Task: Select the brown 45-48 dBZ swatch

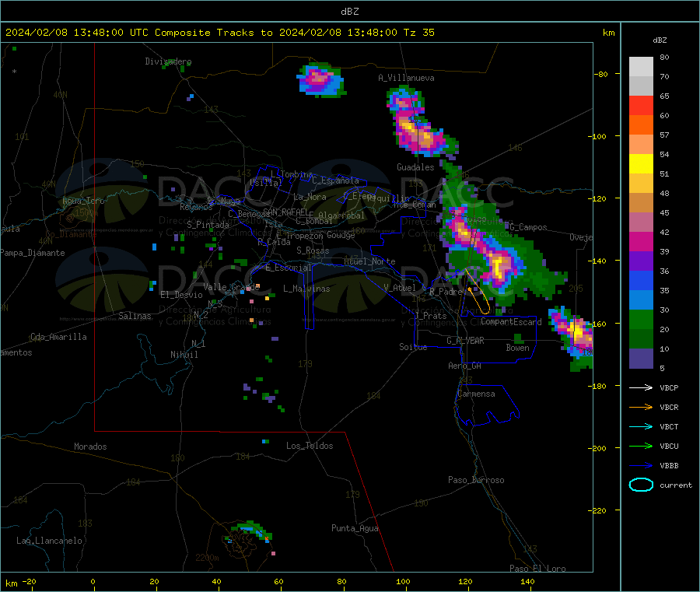Action: pyautogui.click(x=641, y=203)
